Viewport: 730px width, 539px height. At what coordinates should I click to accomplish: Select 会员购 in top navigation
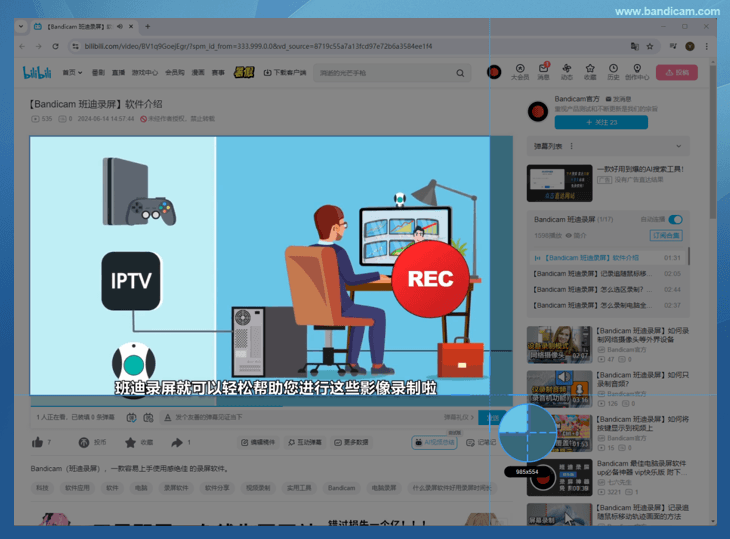pos(174,72)
